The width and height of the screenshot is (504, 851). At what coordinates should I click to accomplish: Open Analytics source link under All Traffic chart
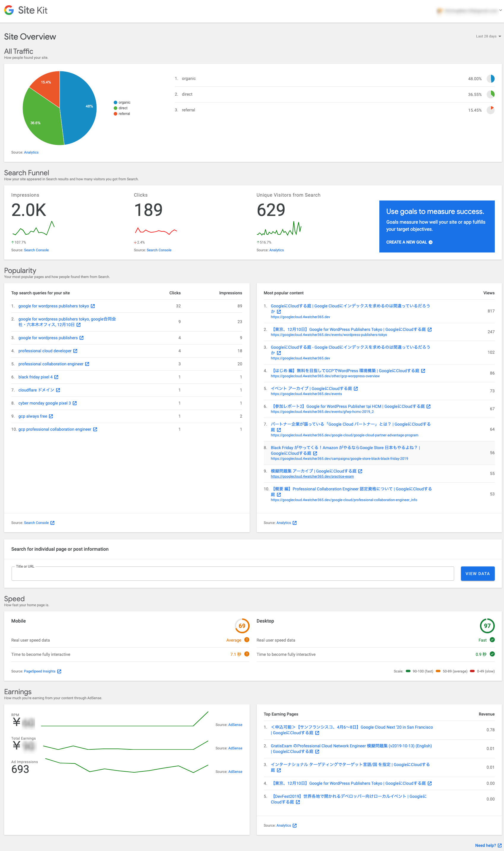(31, 152)
